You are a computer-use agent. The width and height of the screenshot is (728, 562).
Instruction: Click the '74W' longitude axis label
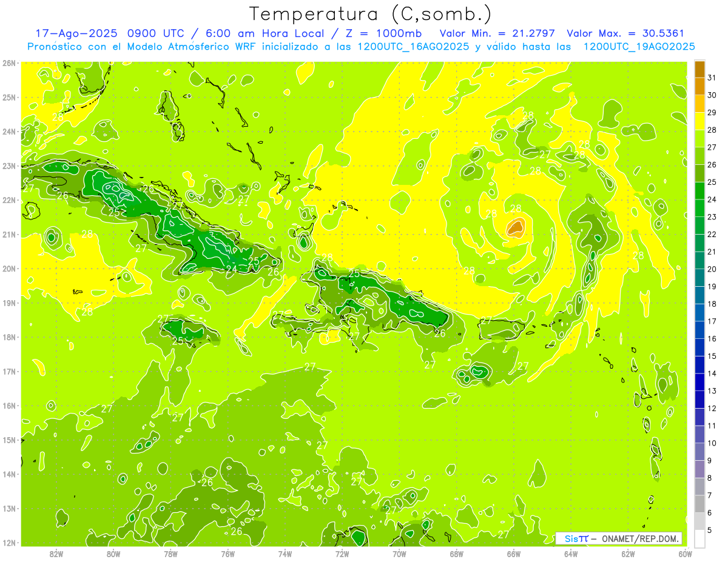click(x=285, y=554)
